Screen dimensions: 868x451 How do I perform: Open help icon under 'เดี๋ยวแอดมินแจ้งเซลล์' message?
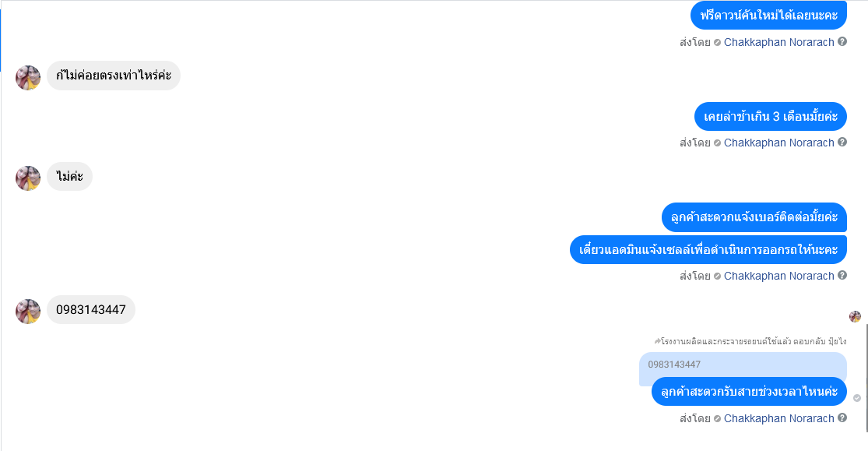(842, 275)
